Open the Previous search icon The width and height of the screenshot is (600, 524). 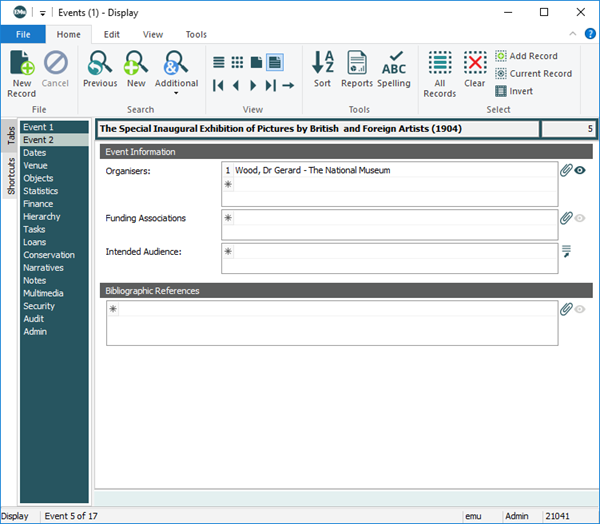point(100,66)
